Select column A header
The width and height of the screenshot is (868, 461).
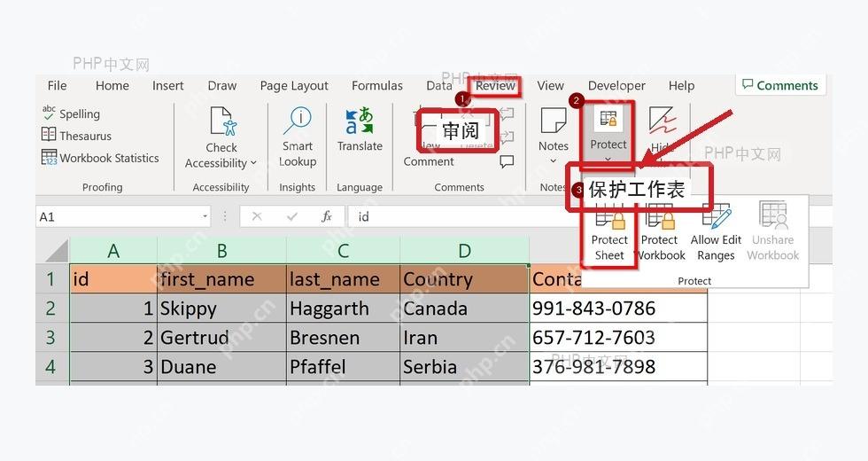113,251
